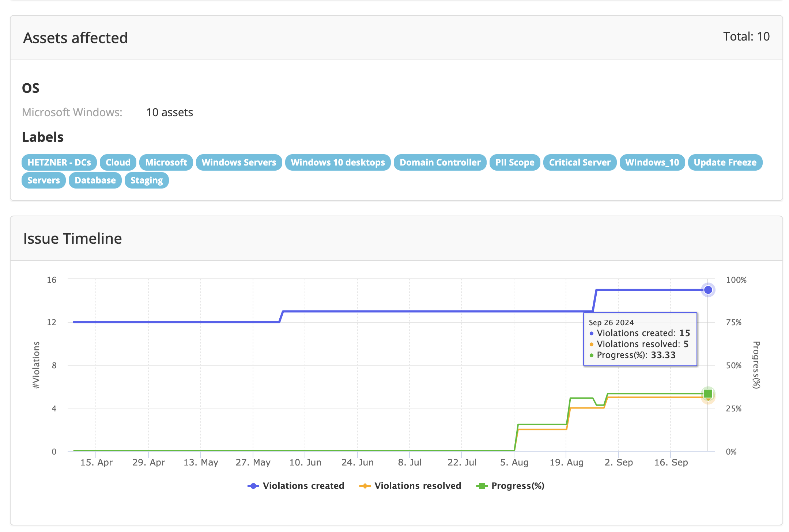The width and height of the screenshot is (789, 532).
Task: Click the Domain Controller label tag
Action: coord(440,162)
